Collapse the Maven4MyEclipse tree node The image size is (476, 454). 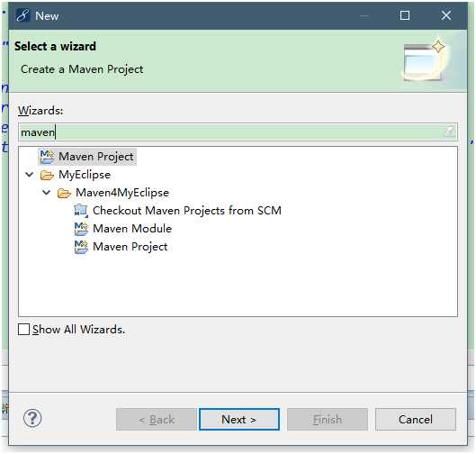click(47, 193)
